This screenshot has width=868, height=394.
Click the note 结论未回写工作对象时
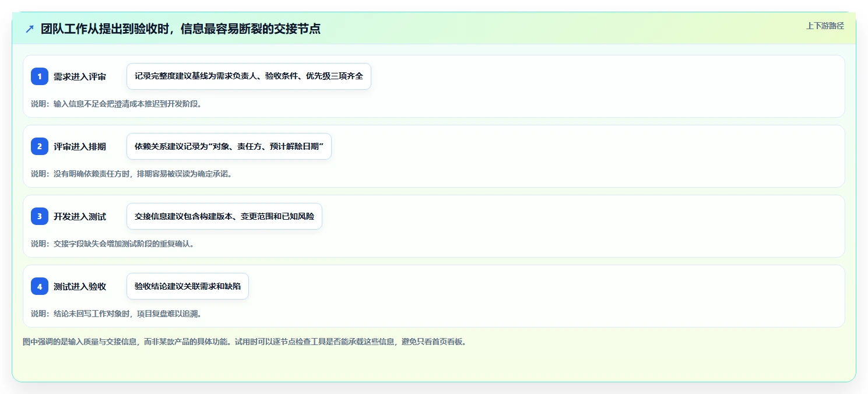[x=116, y=314]
